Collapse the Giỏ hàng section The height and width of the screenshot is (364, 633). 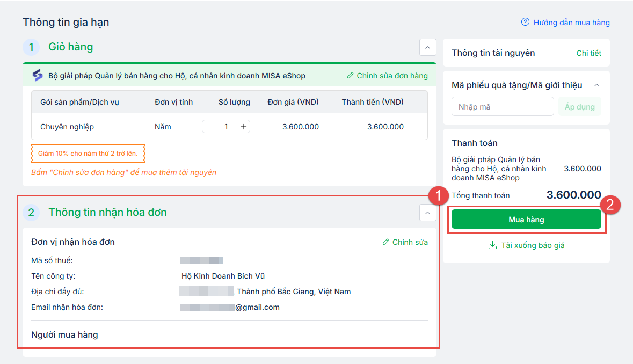(x=427, y=47)
